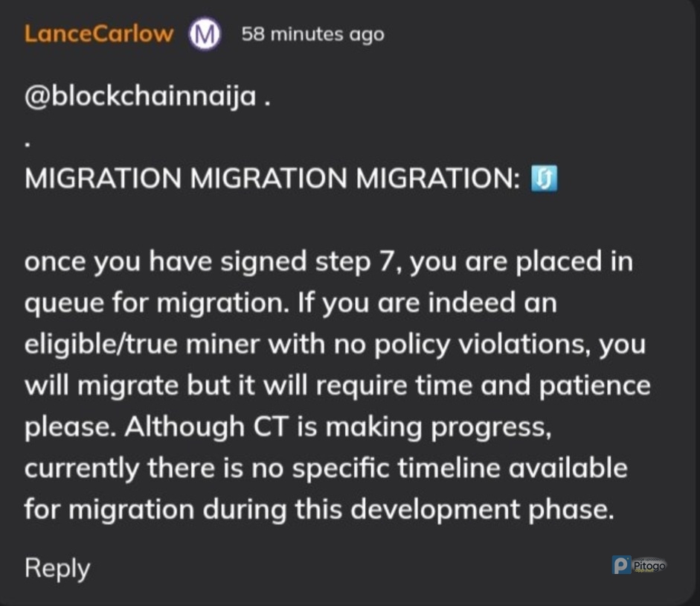The image size is (700, 606).
Task: Click the purple M moderator badge
Action: click(204, 35)
